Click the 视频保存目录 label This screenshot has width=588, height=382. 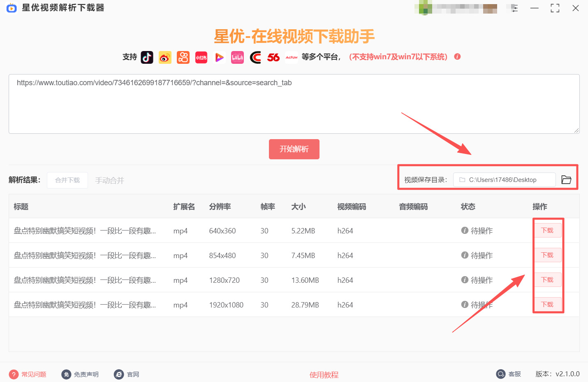pyautogui.click(x=426, y=180)
